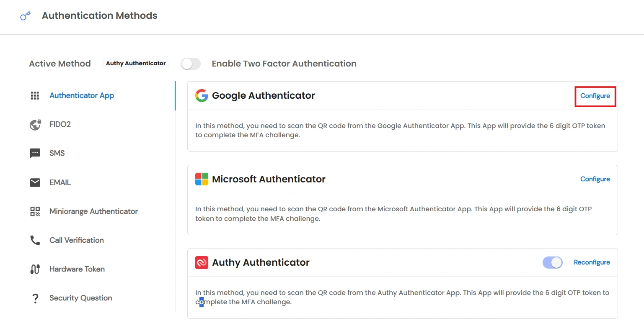Image resolution: width=644 pixels, height=323 pixels.
Task: Click the Google logo icon
Action: [202, 95]
